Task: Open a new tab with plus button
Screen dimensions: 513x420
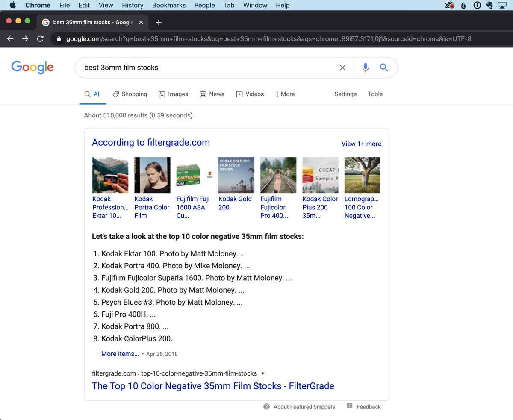Action: pos(159,22)
